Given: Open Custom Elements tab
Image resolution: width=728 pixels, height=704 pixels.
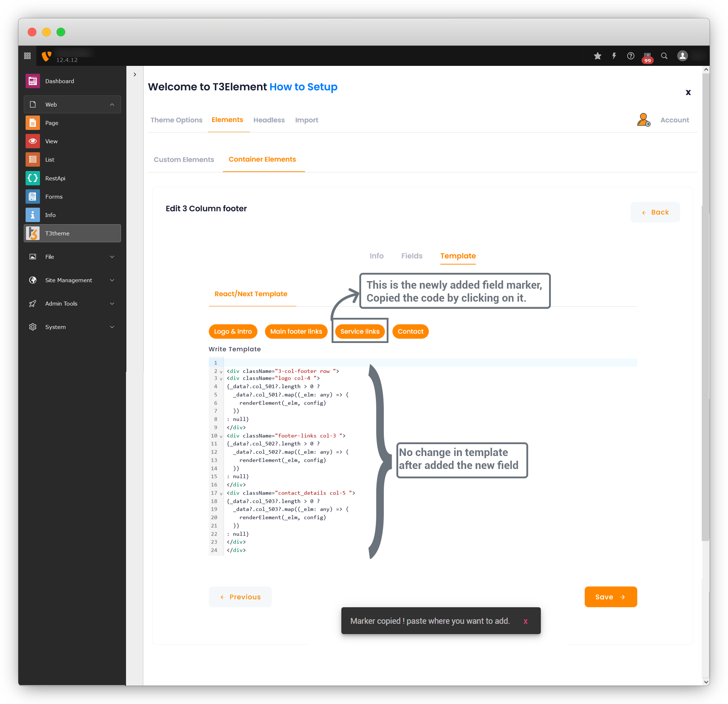Looking at the screenshot, I should (x=184, y=159).
